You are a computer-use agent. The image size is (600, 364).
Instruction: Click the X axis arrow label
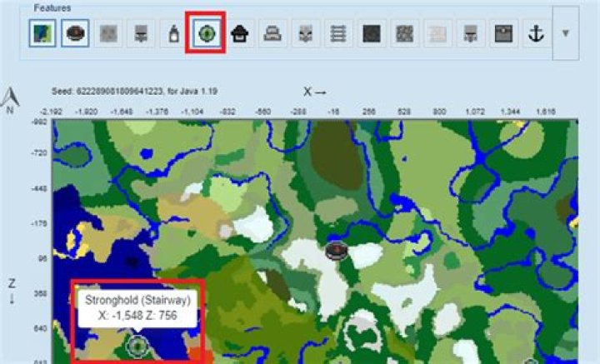(x=314, y=92)
